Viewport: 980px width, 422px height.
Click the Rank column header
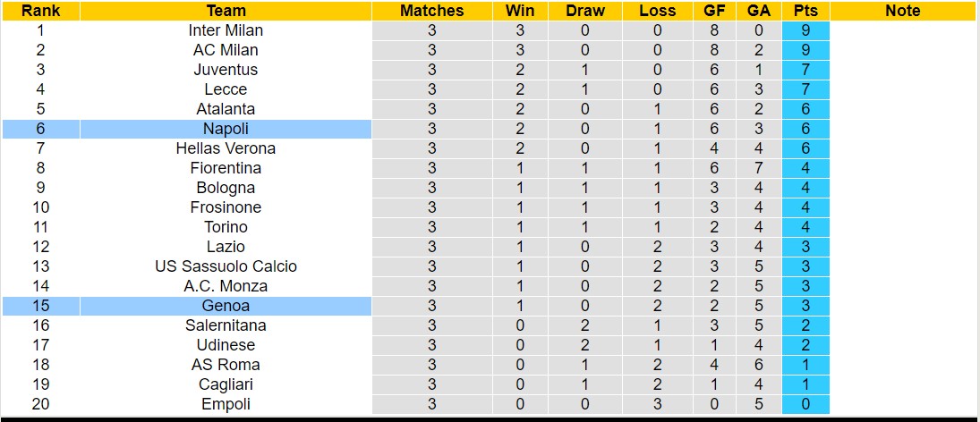tap(40, 11)
